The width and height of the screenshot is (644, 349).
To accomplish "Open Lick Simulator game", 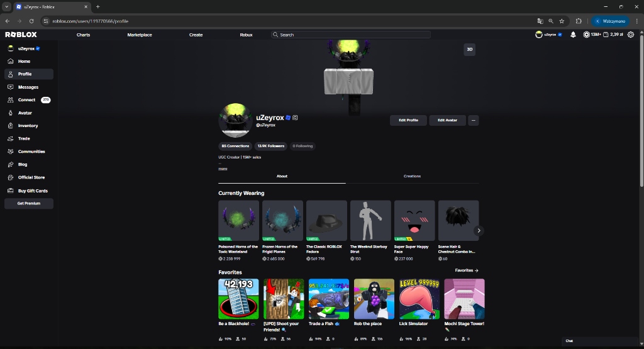I will [x=419, y=310].
